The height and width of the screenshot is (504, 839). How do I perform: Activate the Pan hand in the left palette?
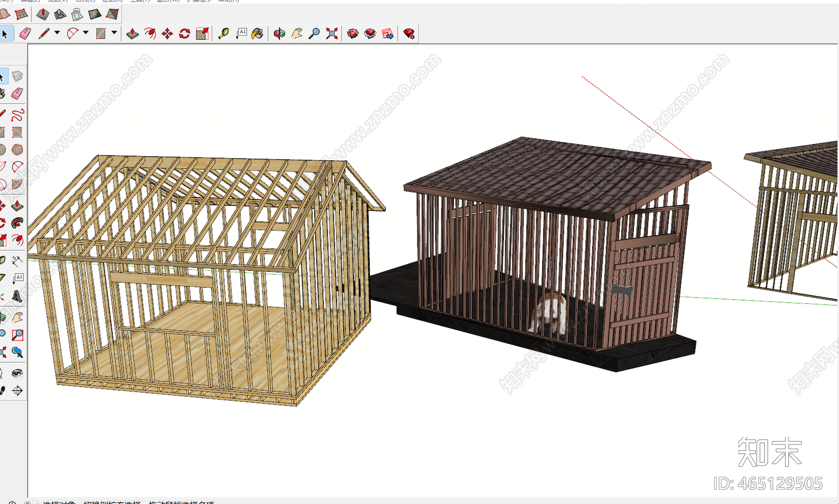17,317
